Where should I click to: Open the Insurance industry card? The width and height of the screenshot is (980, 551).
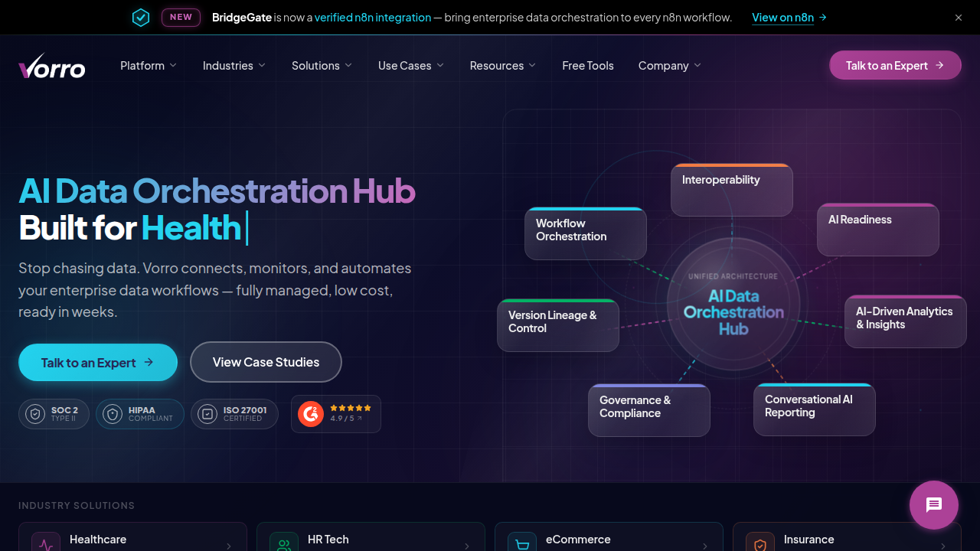[x=847, y=536]
